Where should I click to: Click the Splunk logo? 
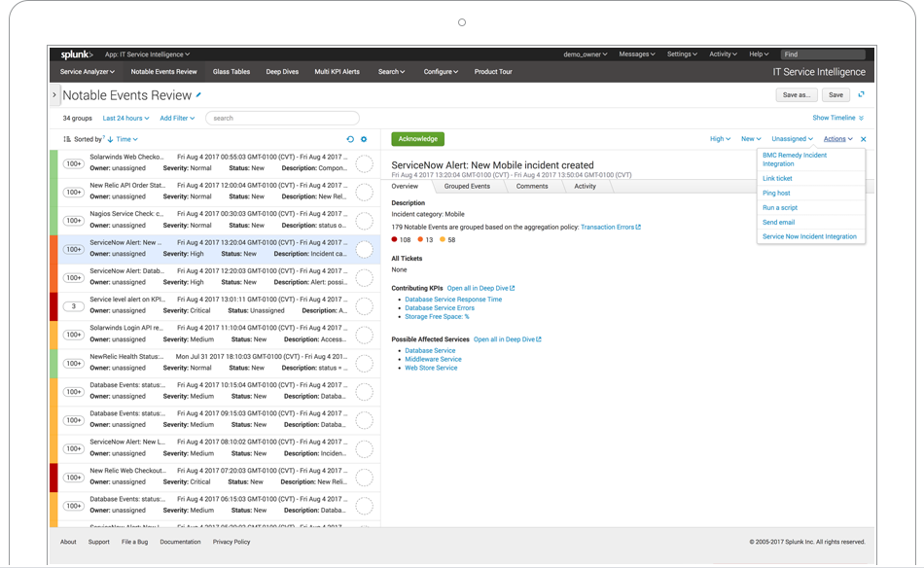(x=77, y=54)
